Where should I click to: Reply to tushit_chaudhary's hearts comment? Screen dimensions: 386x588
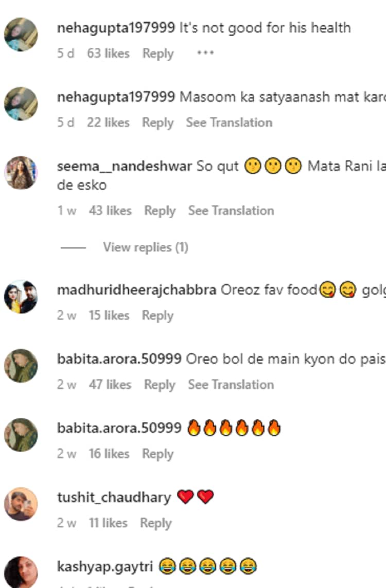click(155, 523)
